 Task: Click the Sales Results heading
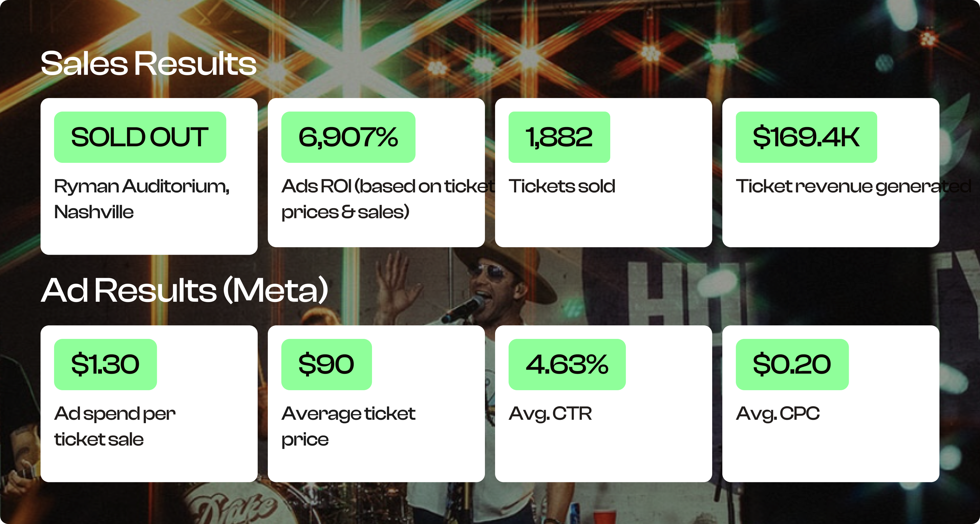pos(148,63)
